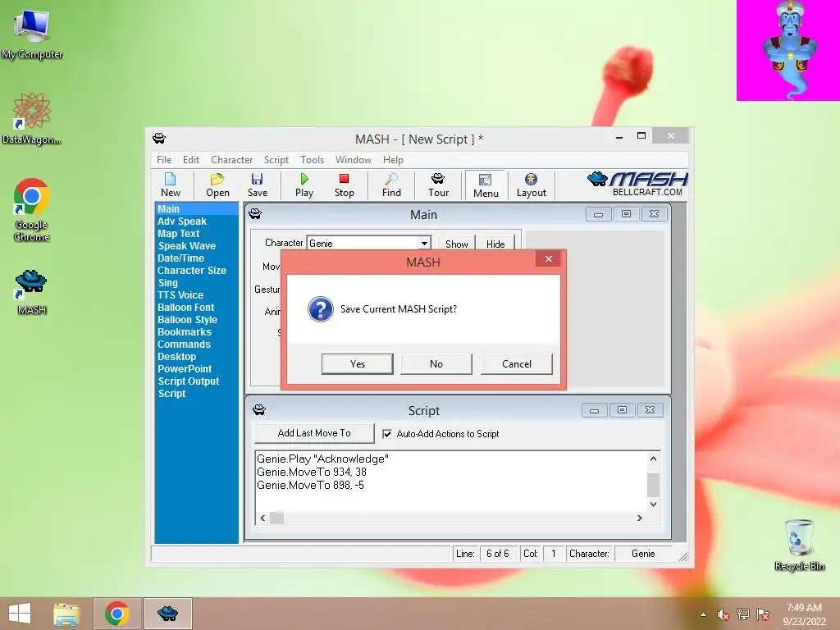Select PowerPoint in the sidebar
The image size is (840, 630).
click(185, 369)
